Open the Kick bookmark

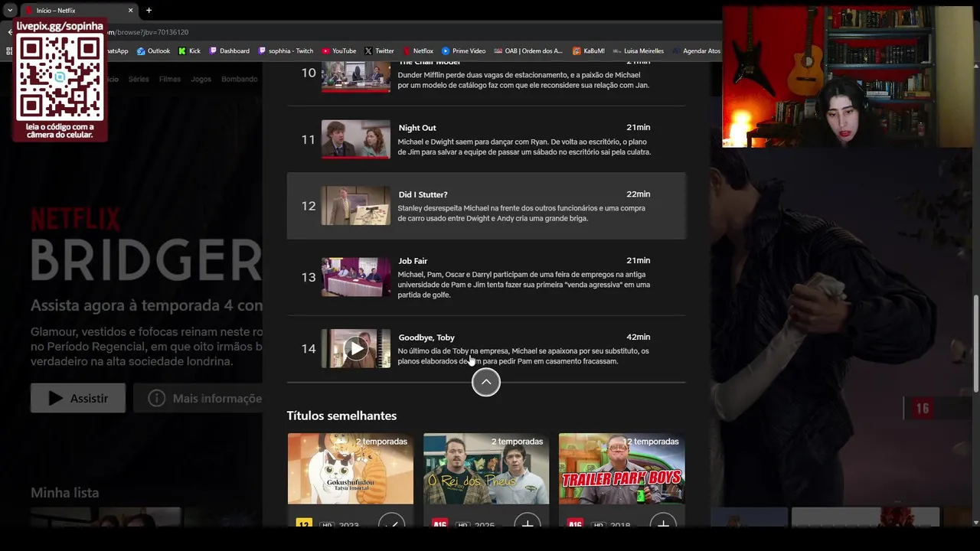(x=189, y=51)
